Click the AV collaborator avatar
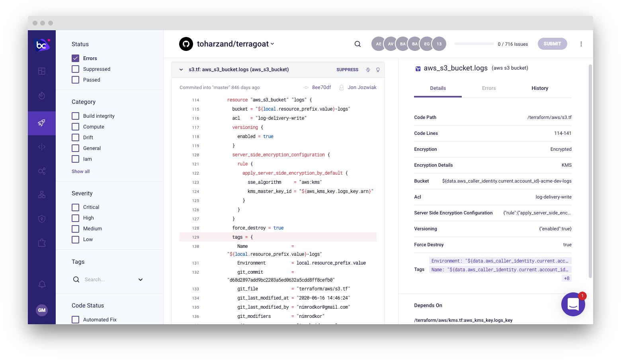Screen dimensions: 621x364 (x=391, y=44)
